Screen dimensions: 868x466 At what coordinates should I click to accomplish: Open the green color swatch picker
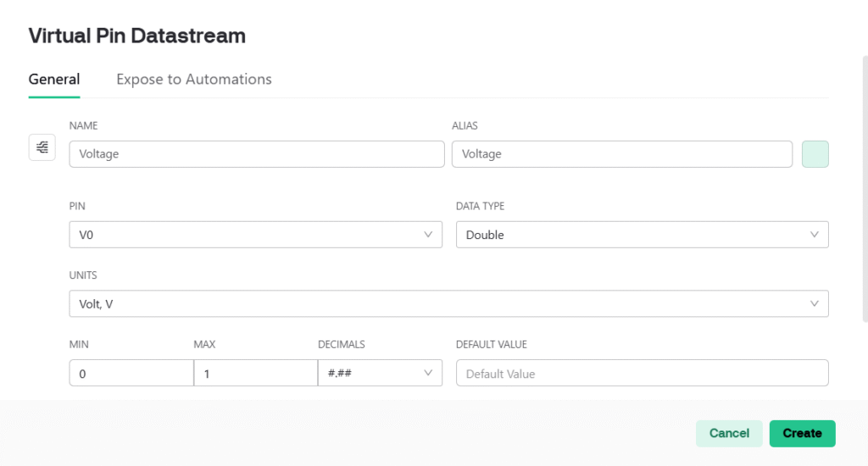[815, 154]
